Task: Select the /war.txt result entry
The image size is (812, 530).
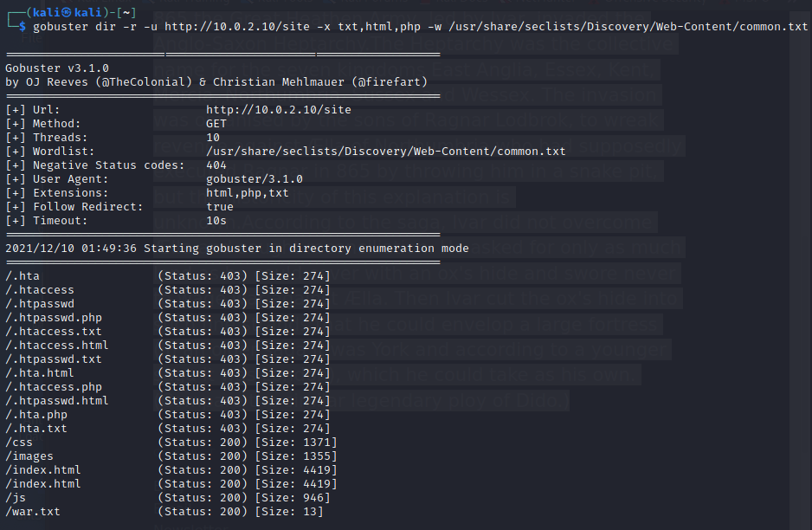Action: click(x=34, y=512)
